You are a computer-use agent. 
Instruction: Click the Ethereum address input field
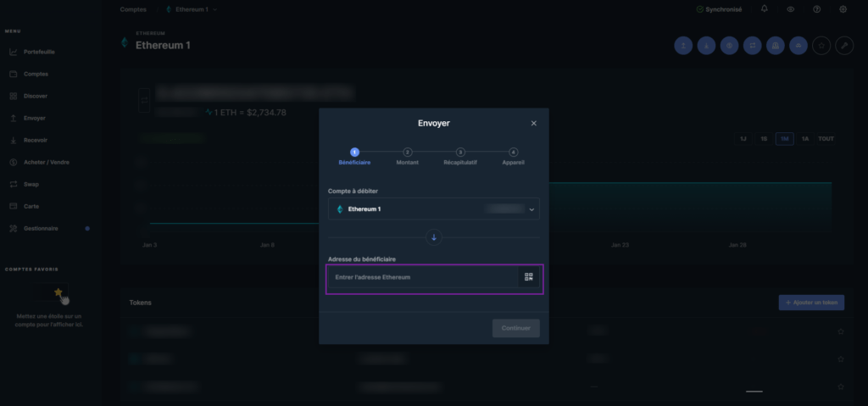tap(423, 277)
